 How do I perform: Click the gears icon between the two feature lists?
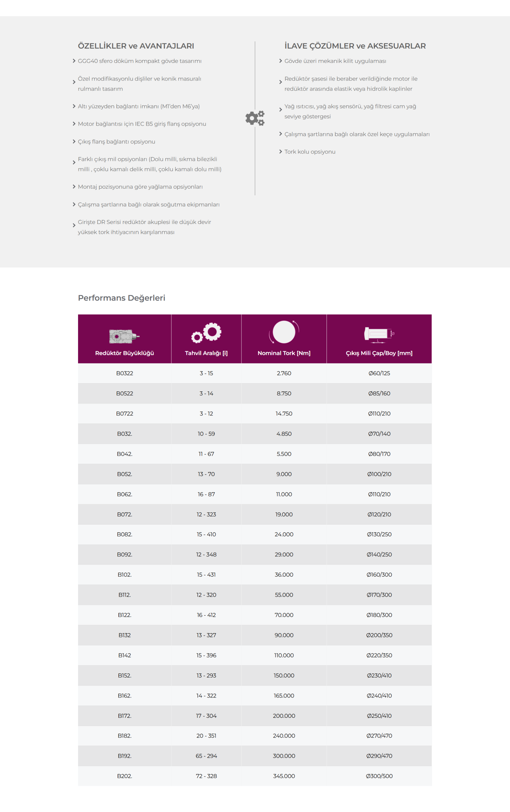[x=255, y=118]
